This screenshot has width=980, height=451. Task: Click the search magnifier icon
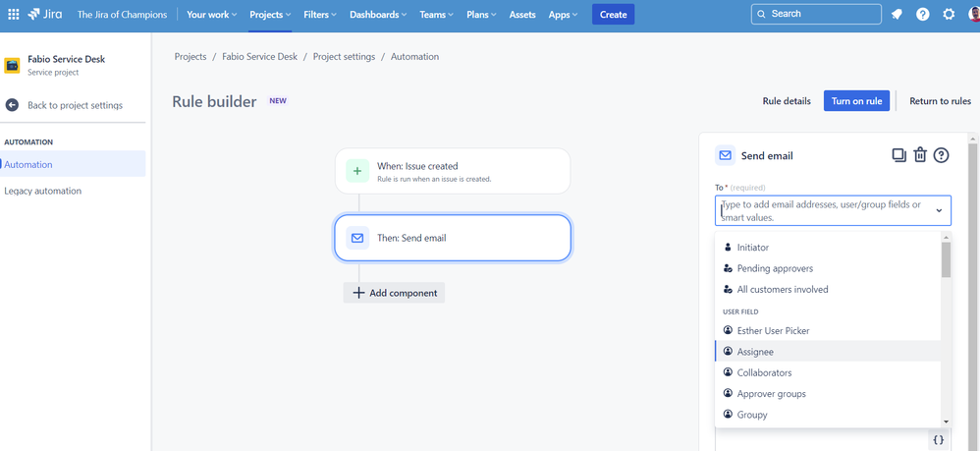[761, 14]
